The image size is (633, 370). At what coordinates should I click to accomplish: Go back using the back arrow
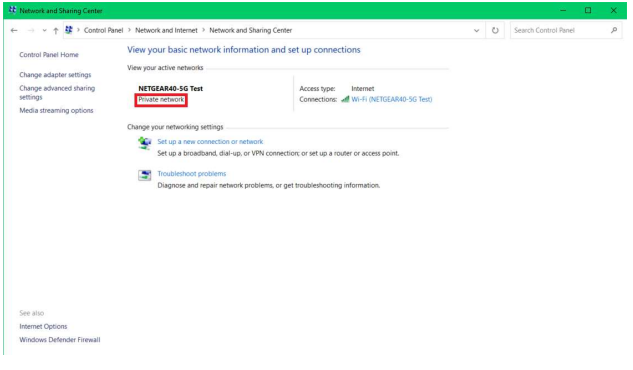[x=14, y=30]
